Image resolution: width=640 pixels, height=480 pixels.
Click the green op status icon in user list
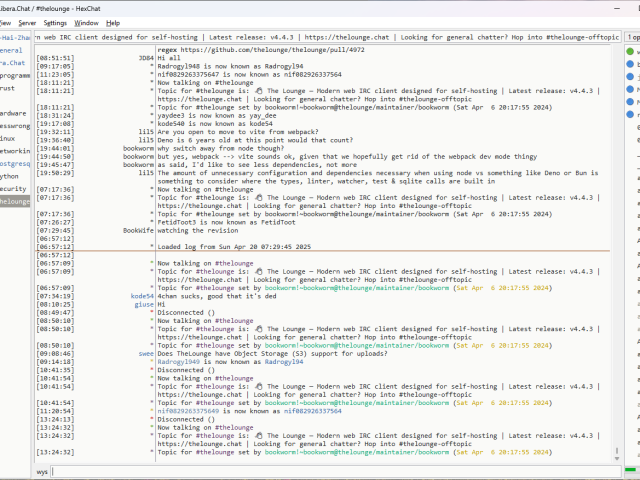click(x=631, y=51)
